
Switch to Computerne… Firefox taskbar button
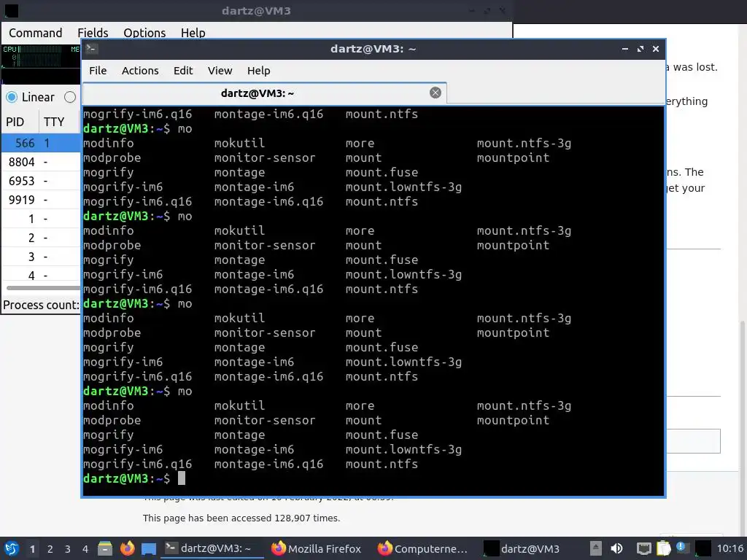click(422, 548)
